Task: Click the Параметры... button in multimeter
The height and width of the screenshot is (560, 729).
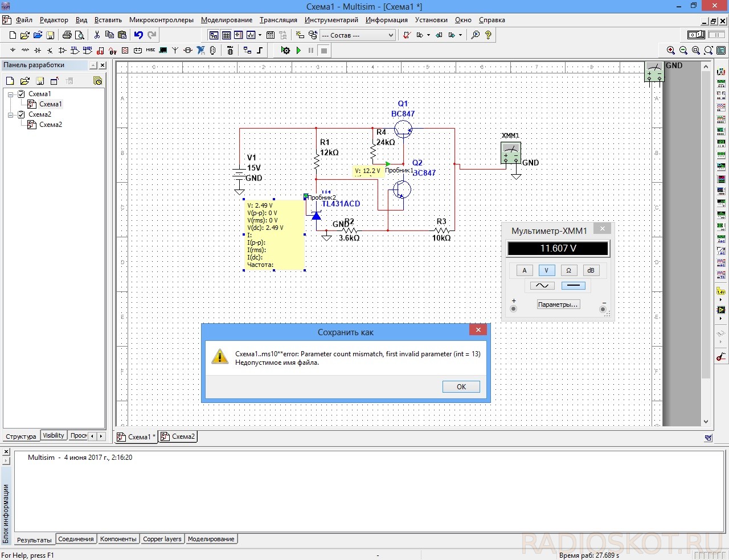Action: pos(558,304)
